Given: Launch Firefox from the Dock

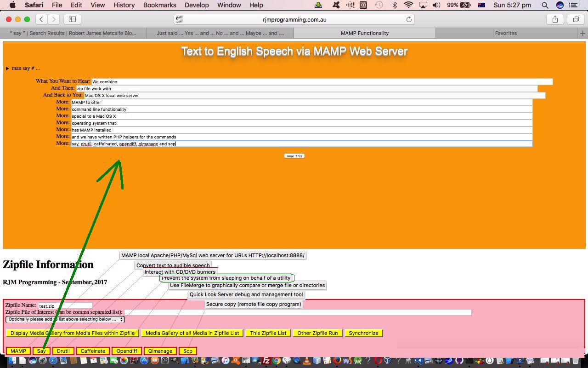Looking at the screenshot, I should [338, 361].
